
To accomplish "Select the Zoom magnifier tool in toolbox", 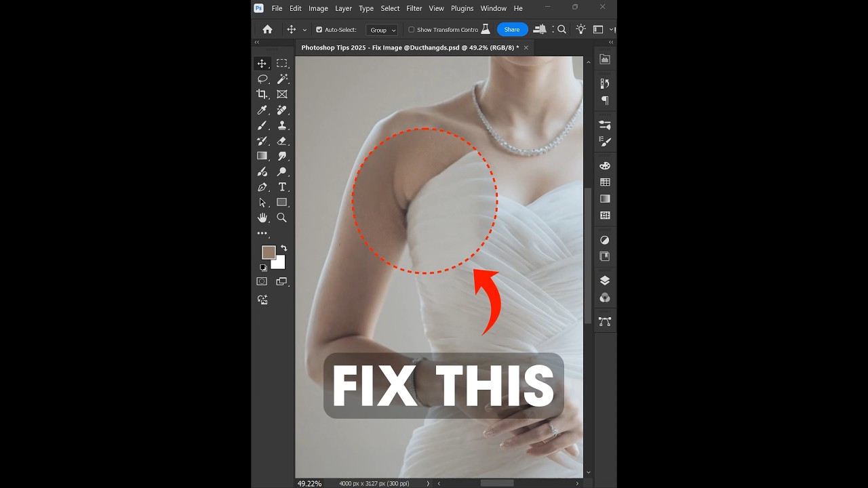I will tap(282, 218).
